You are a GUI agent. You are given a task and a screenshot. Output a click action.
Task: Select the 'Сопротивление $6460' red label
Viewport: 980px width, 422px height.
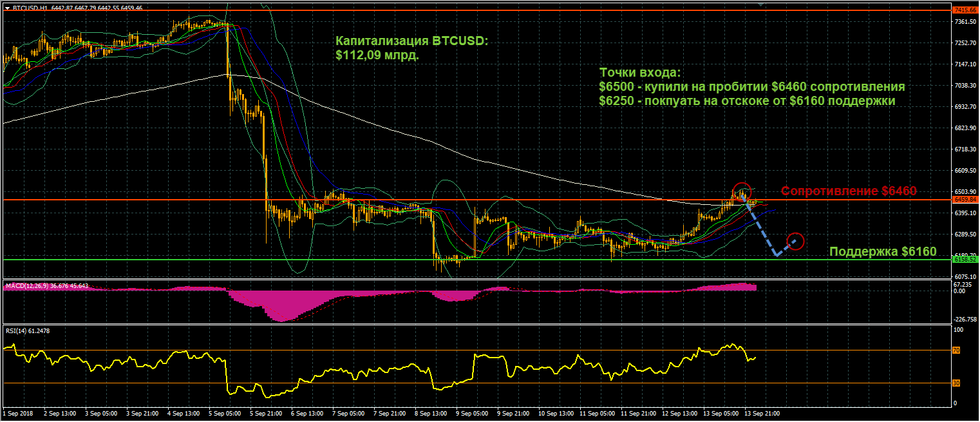(x=849, y=191)
